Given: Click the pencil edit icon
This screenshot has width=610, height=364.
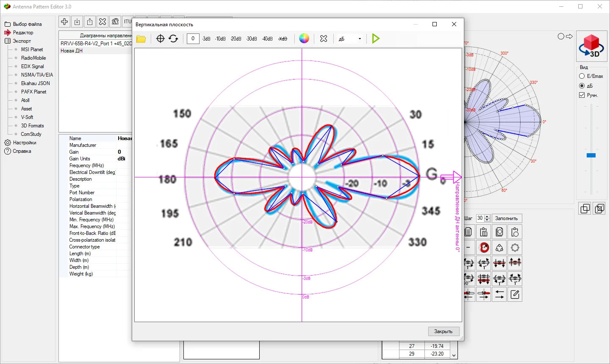Looking at the screenshot, I should pos(515,295).
